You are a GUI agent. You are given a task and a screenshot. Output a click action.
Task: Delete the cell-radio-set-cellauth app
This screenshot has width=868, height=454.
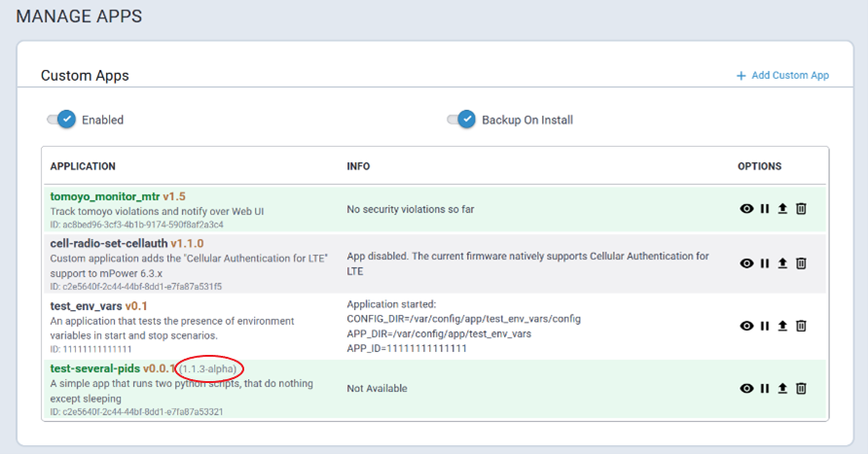coord(801,263)
